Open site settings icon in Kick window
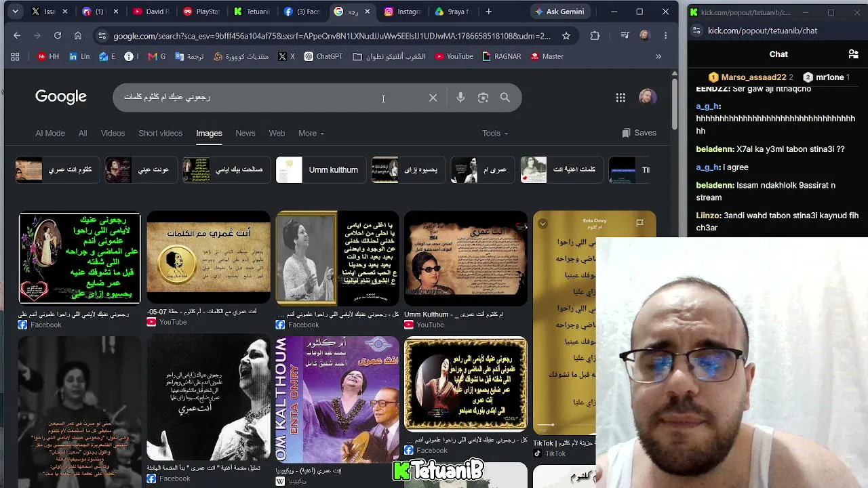The width and height of the screenshot is (868, 488). pyautogui.click(x=696, y=30)
